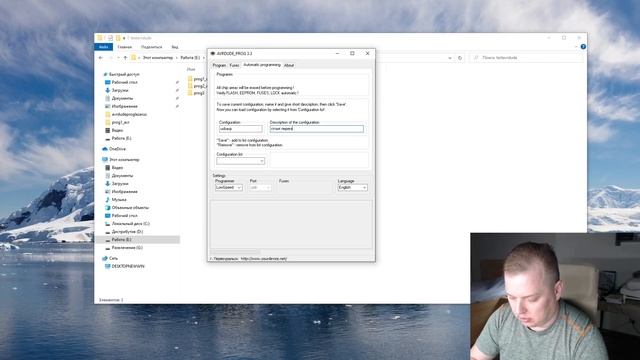The image size is (640, 360).
Task: Open the Port dropdown
Action: (x=260, y=187)
